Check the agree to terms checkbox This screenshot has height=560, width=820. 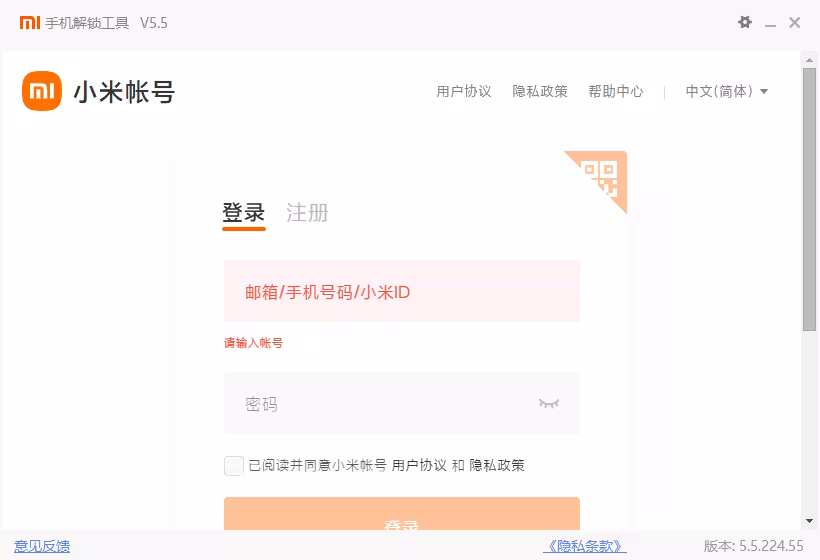(x=234, y=465)
